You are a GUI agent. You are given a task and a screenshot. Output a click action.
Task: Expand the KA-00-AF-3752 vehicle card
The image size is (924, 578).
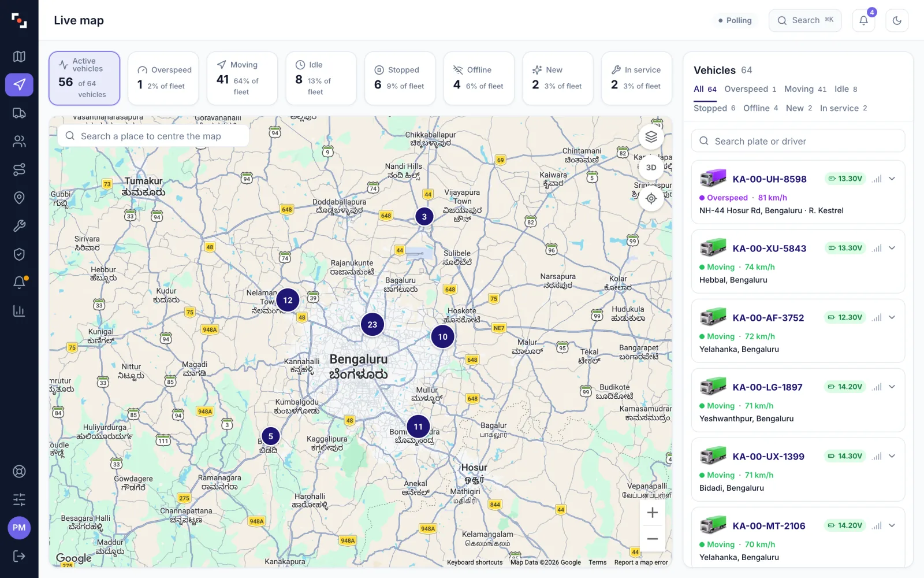[x=892, y=317]
